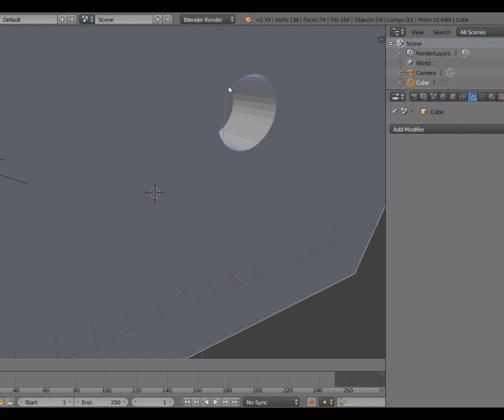Toggle automatic keyframe recording

click(311, 402)
